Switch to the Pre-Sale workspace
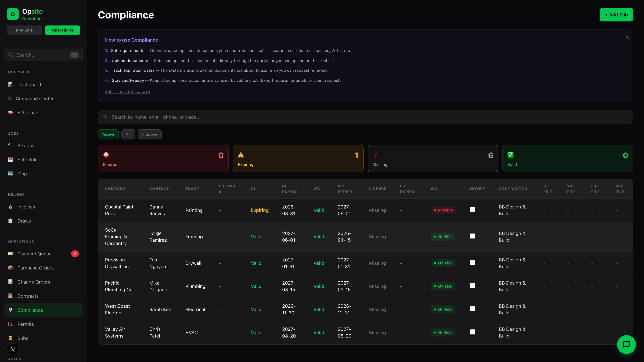The width and height of the screenshot is (644, 362). point(24,30)
